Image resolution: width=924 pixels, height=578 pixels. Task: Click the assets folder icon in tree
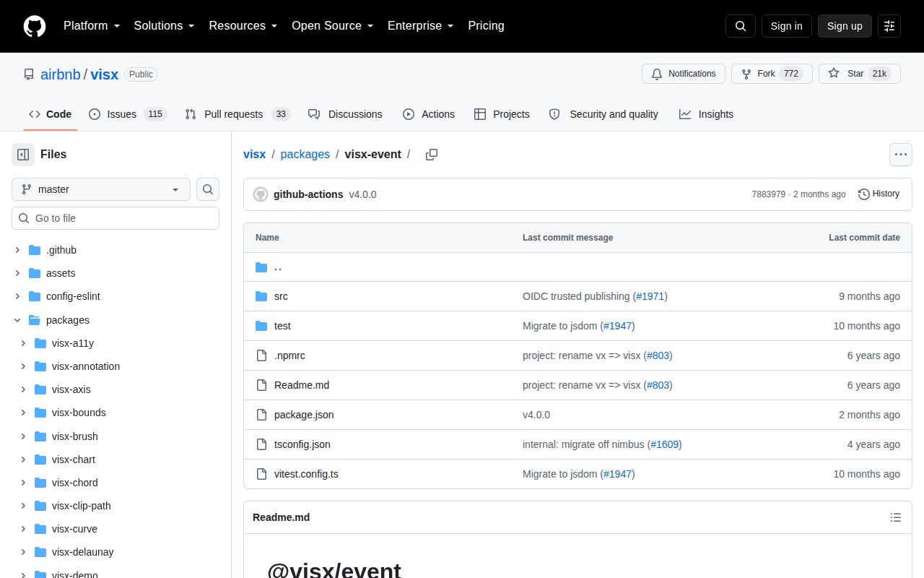(34, 273)
